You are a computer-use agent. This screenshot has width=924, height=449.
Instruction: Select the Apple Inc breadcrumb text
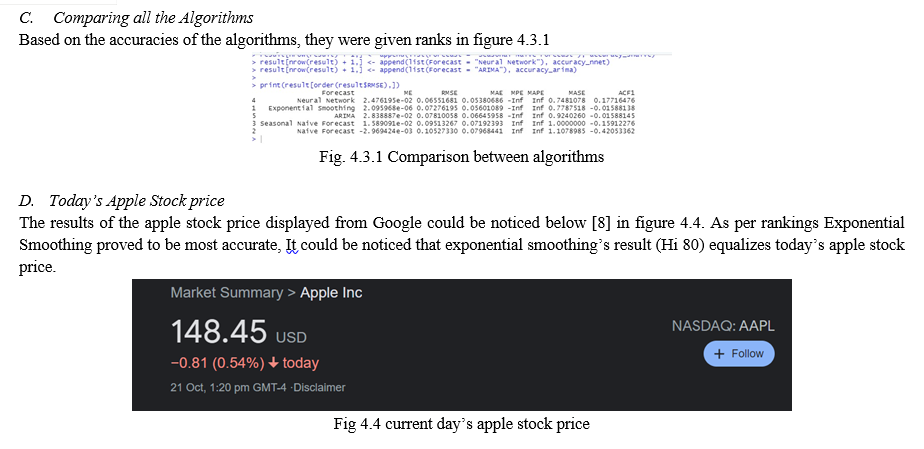331,293
